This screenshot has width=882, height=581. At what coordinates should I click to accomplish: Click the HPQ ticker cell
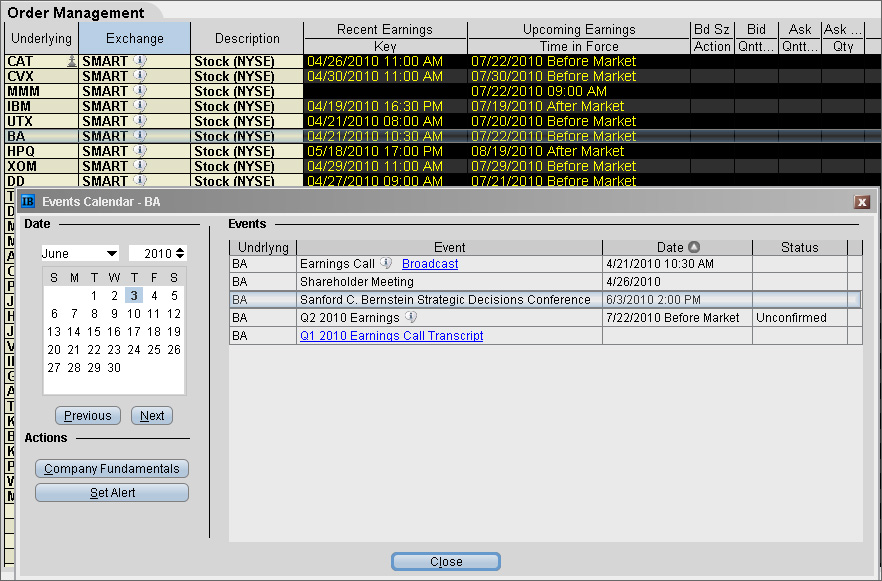click(42, 151)
